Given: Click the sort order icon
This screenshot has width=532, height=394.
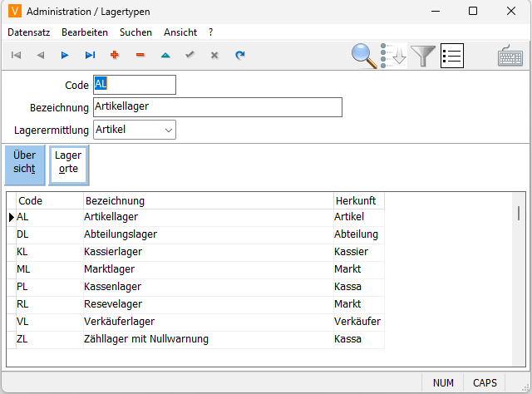Looking at the screenshot, I should pos(393,56).
